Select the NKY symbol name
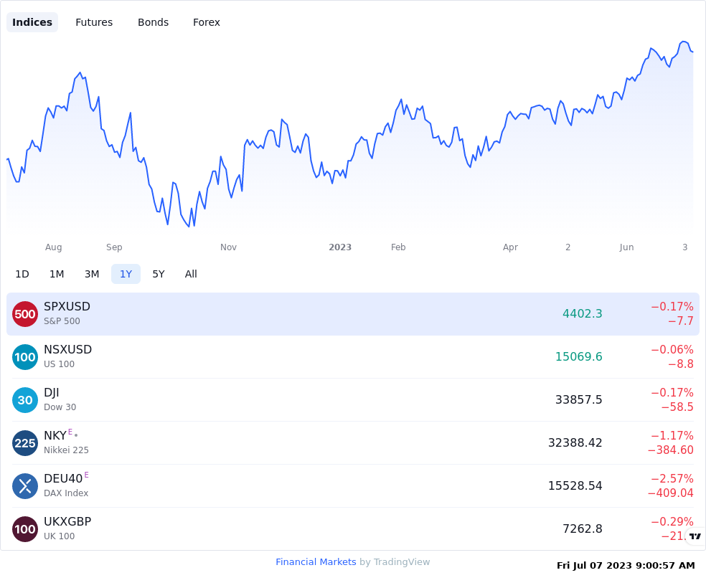706x588 pixels. [55, 435]
